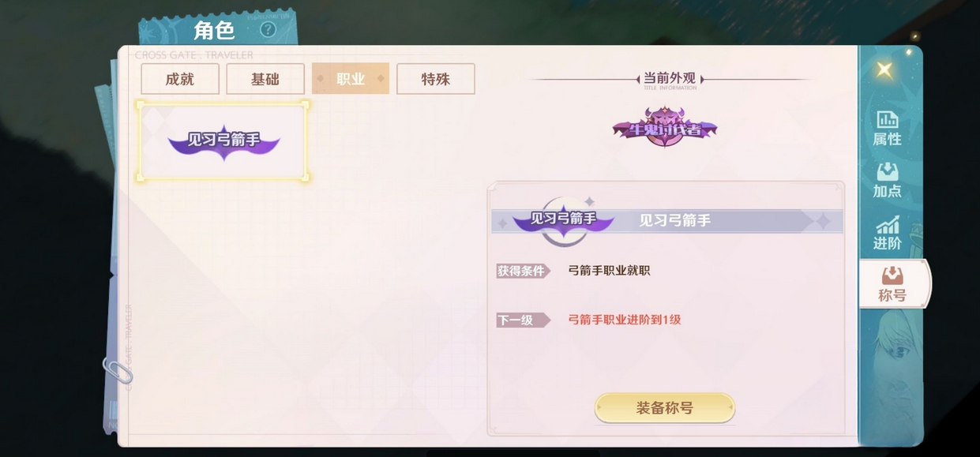This screenshot has height=457, width=980.
Task: Click the 获得条件 obtain condition label
Action: click(x=522, y=271)
